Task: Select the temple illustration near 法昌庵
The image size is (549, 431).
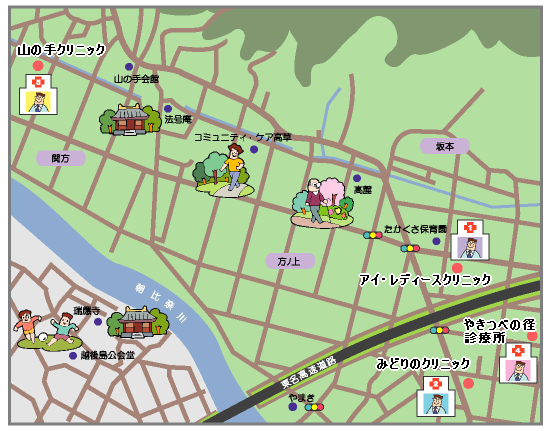Action: point(130,119)
